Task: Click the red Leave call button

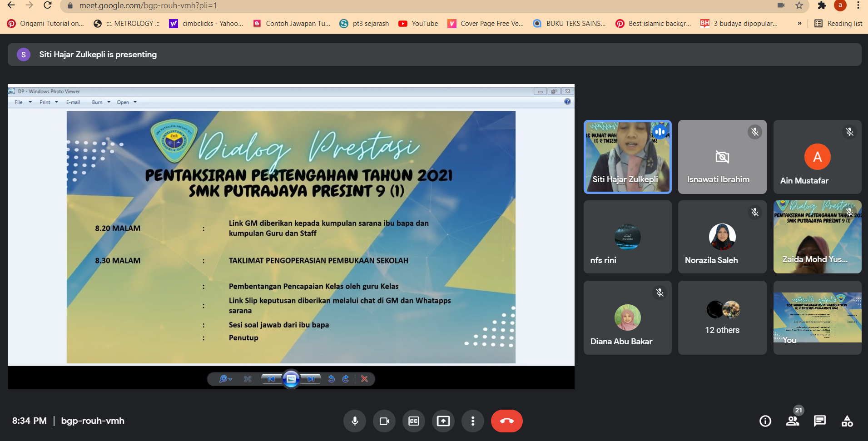Action: (x=506, y=421)
